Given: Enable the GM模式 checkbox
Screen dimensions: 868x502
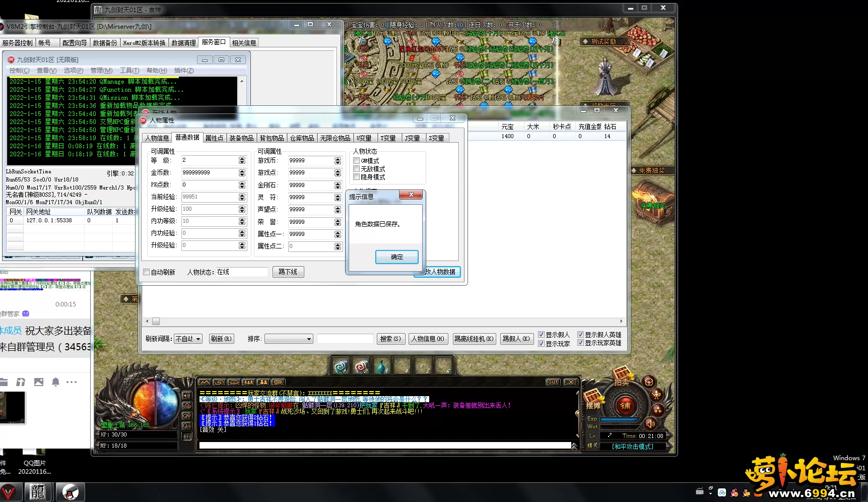Looking at the screenshot, I should pyautogui.click(x=357, y=161).
